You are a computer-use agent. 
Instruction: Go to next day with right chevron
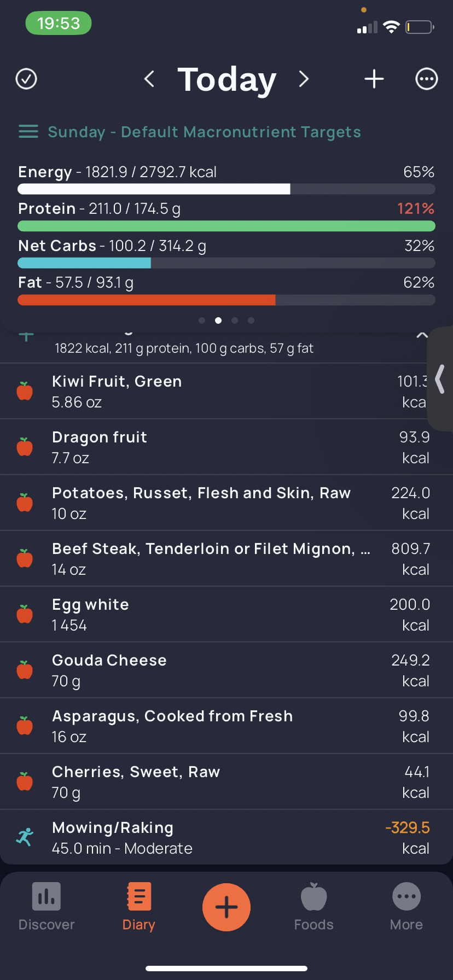[304, 79]
